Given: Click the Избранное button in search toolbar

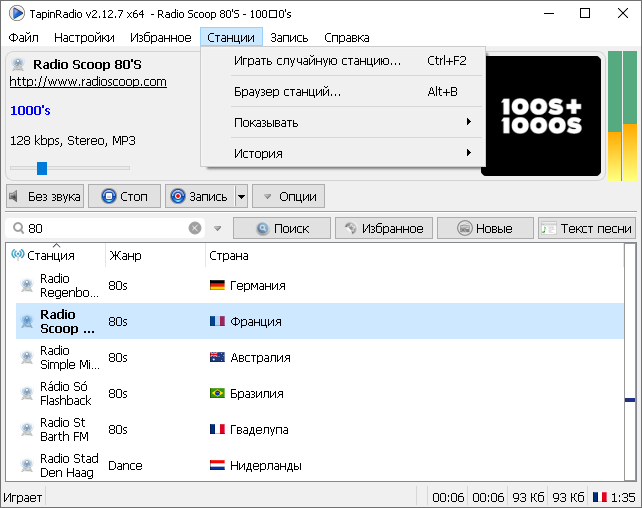Looking at the screenshot, I should 384,228.
